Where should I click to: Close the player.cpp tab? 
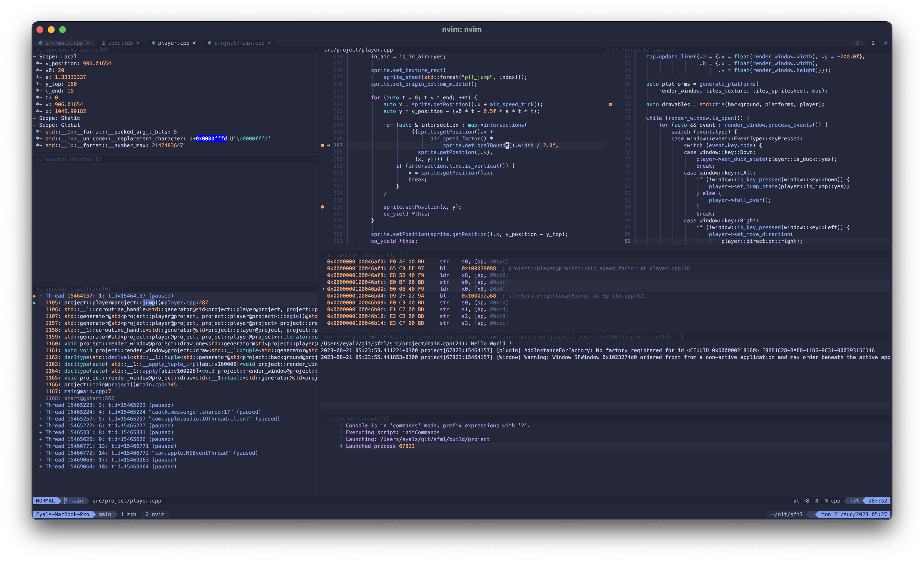click(194, 43)
